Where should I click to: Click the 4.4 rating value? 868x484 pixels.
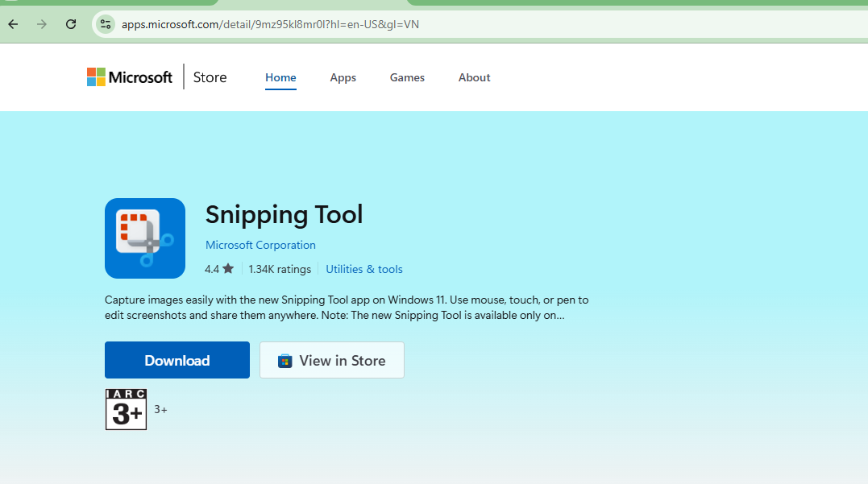point(212,269)
